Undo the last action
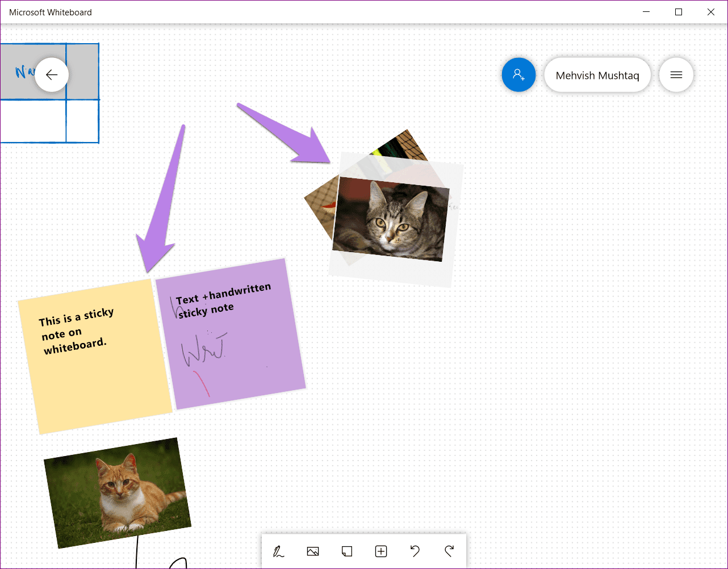 [415, 551]
